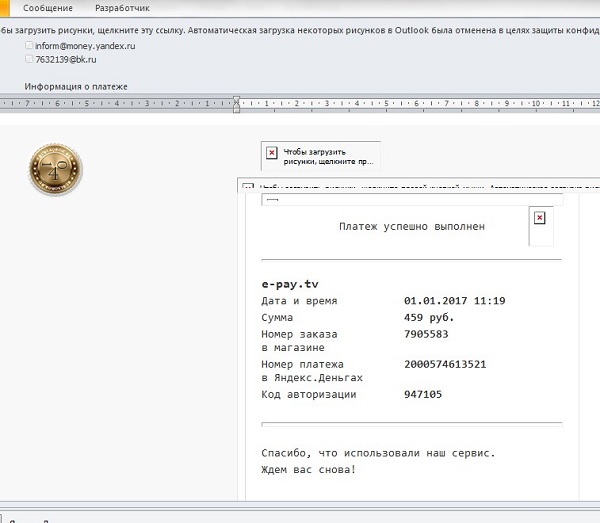Click the gold coin logo image

(x=56, y=169)
